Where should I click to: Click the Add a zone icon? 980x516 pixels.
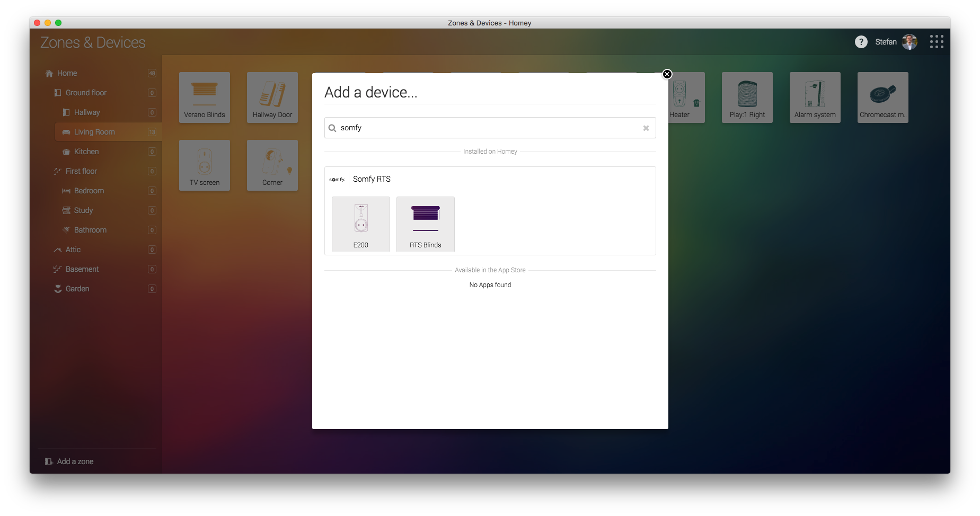(49, 461)
